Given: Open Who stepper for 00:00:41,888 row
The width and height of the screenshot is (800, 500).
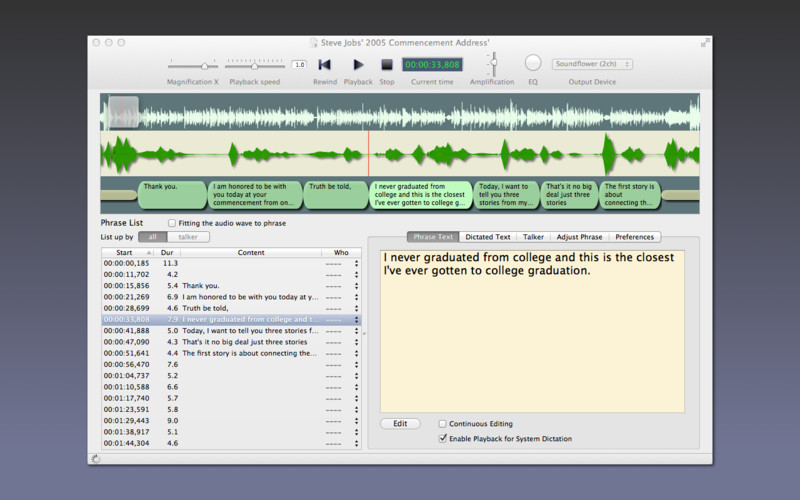Looking at the screenshot, I should point(356,331).
